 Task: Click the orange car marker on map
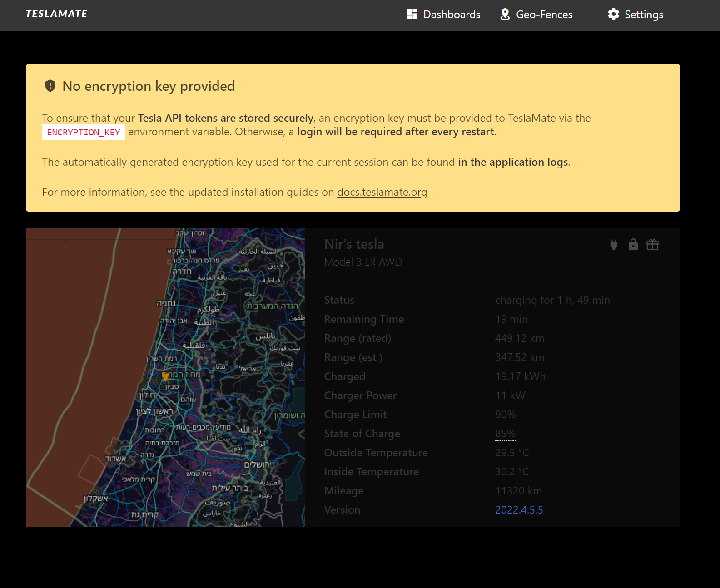click(x=165, y=377)
